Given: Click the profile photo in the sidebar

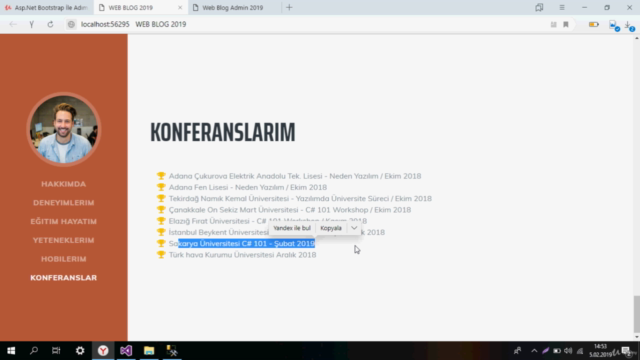Looking at the screenshot, I should pos(64,129).
